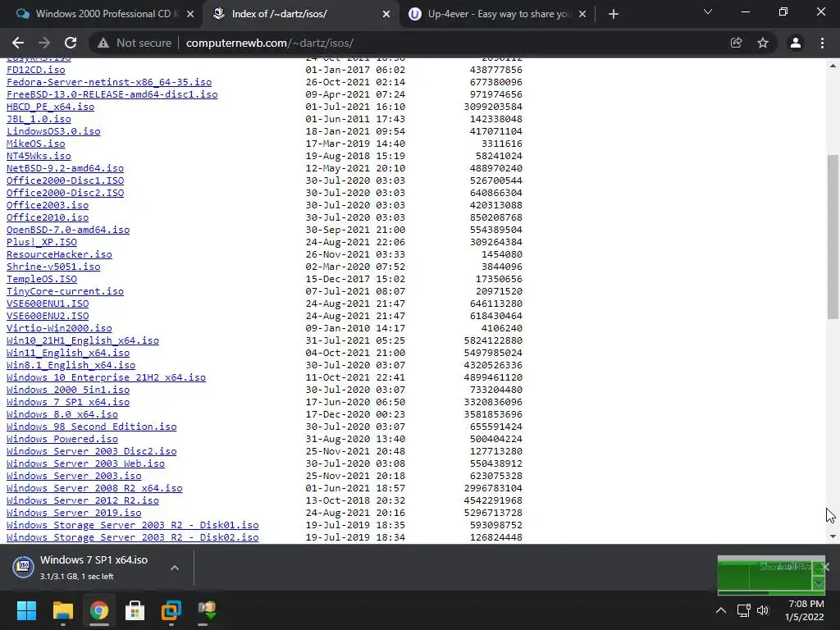The image size is (840, 630).
Task: Open download options chevron for Windows 7 ISO
Action: [x=175, y=568]
